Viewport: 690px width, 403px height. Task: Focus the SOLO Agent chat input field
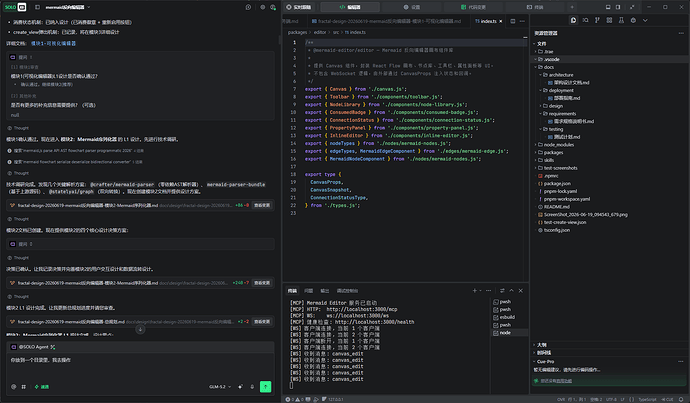140,366
